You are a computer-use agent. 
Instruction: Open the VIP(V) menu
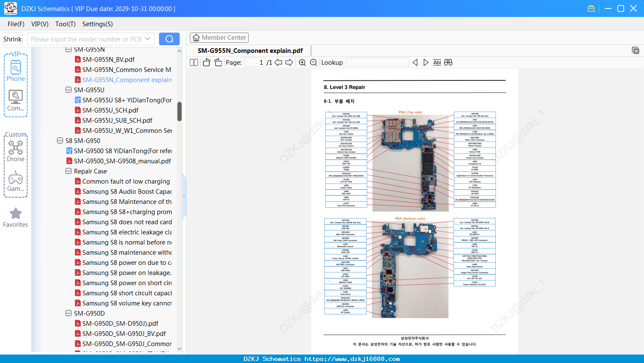tap(40, 24)
